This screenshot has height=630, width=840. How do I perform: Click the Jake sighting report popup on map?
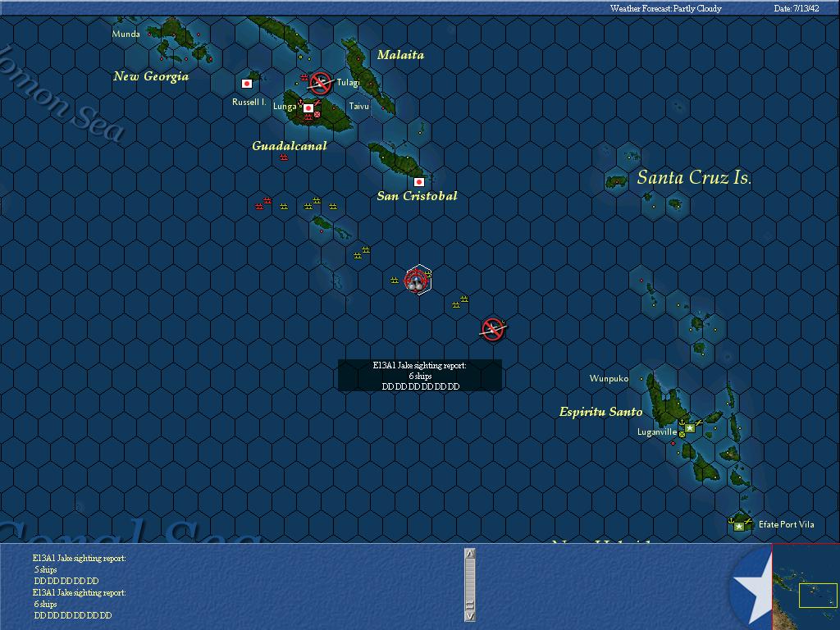[420, 375]
